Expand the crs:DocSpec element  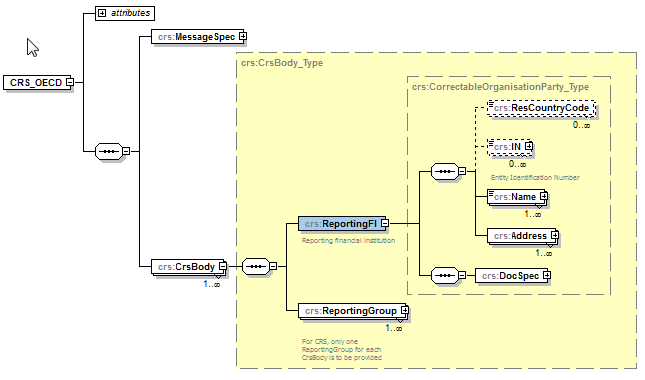tap(547, 275)
